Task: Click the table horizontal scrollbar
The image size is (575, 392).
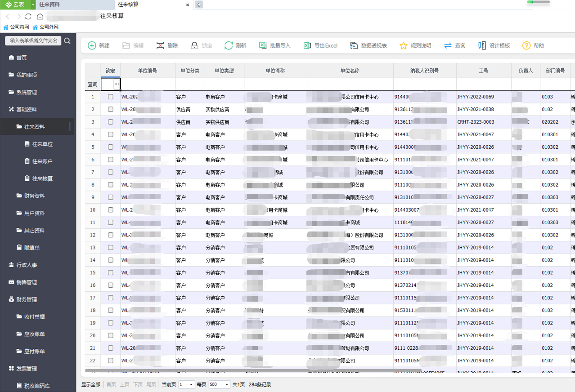Action: [253, 370]
